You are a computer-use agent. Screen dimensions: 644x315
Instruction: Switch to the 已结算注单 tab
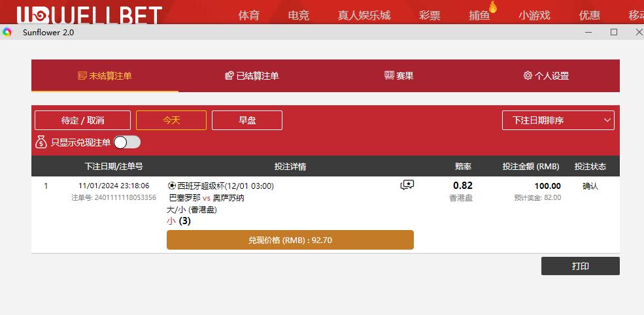point(252,76)
